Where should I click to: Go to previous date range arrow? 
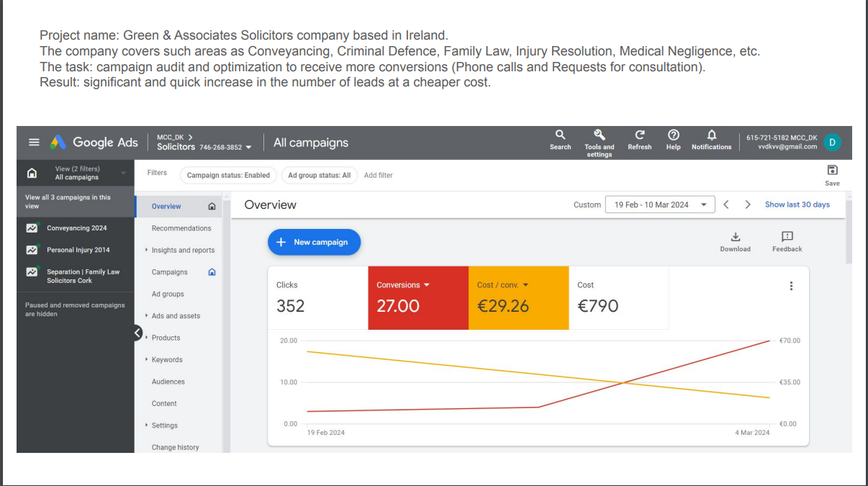pyautogui.click(x=726, y=204)
